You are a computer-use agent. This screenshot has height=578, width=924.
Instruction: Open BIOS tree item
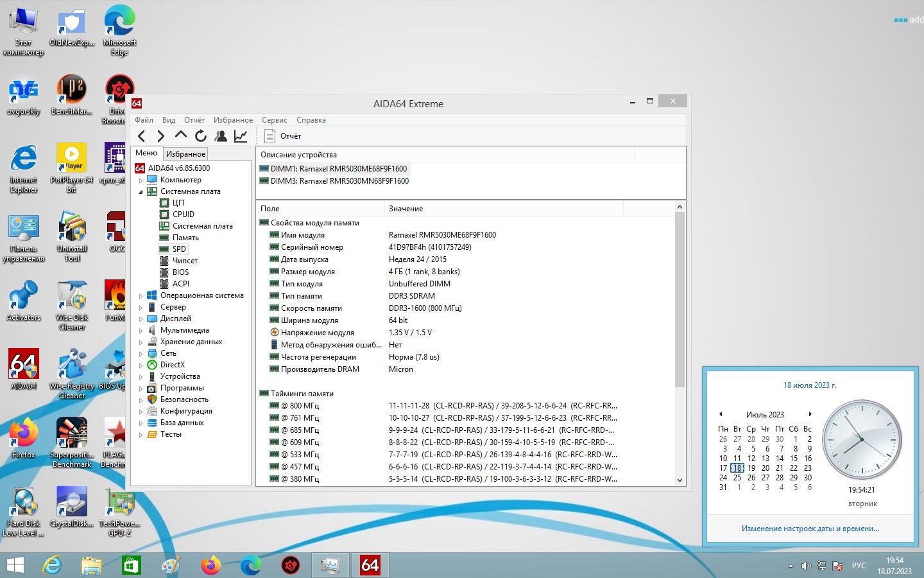tap(180, 272)
